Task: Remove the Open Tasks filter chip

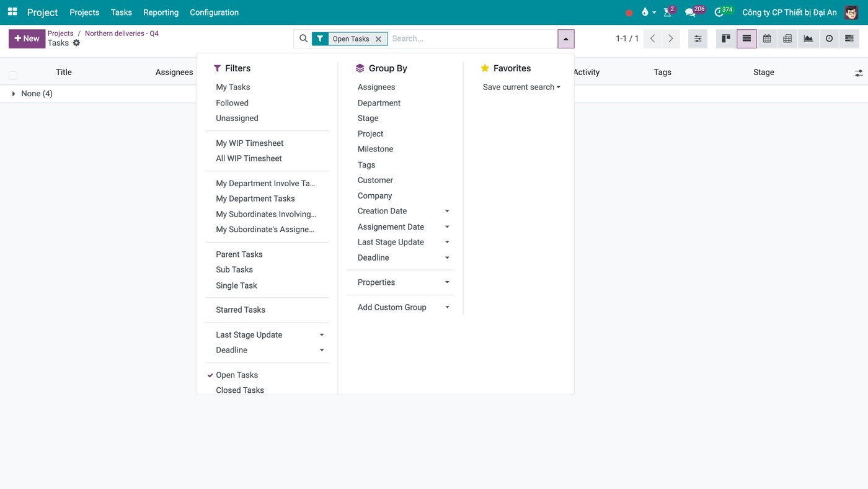Action: coord(378,39)
